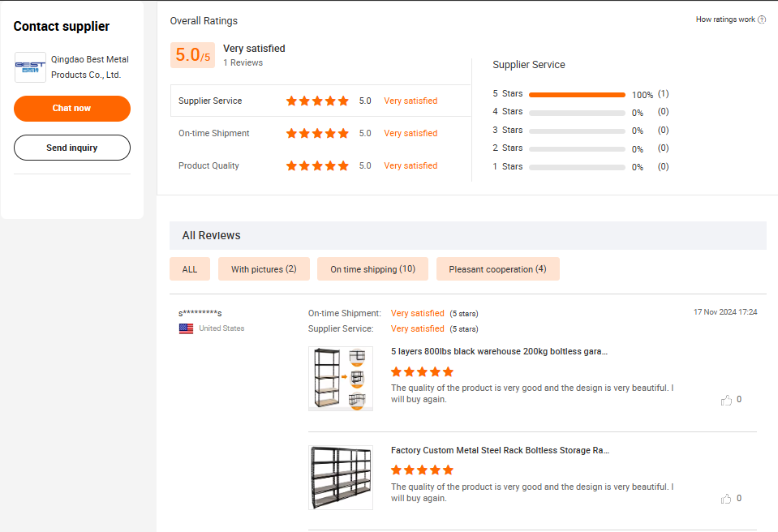Click the Product Quality star rating
Screen dimensions: 778x532
tap(317, 166)
